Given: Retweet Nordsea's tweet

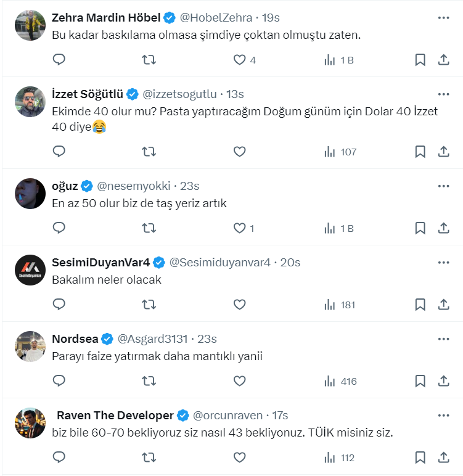Looking at the screenshot, I should click(149, 381).
